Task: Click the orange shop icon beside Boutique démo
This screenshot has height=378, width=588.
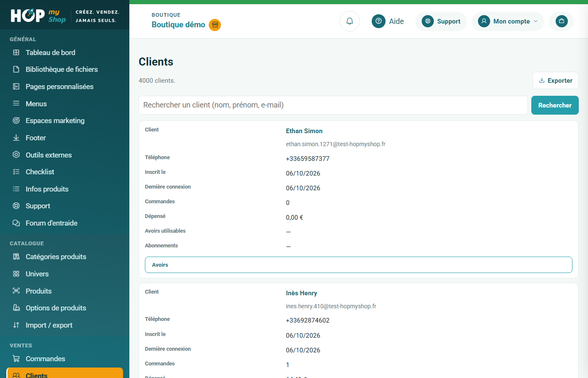Action: tap(215, 25)
